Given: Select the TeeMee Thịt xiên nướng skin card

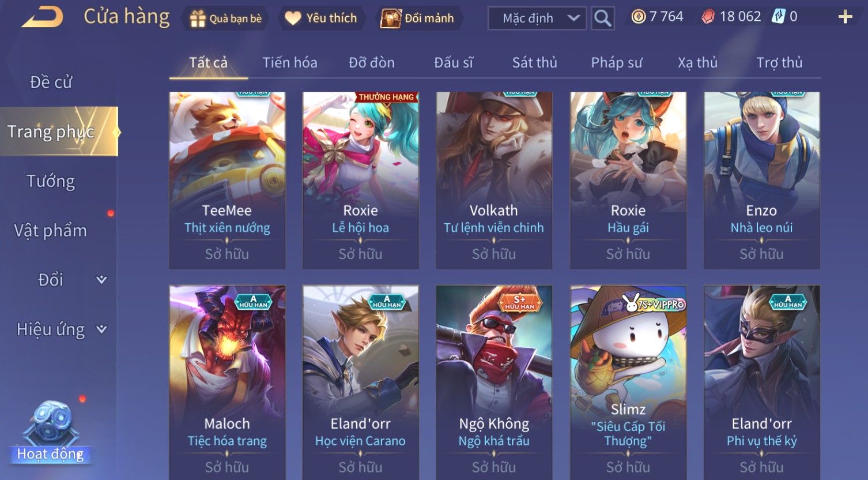Looking at the screenshot, I should tap(227, 180).
